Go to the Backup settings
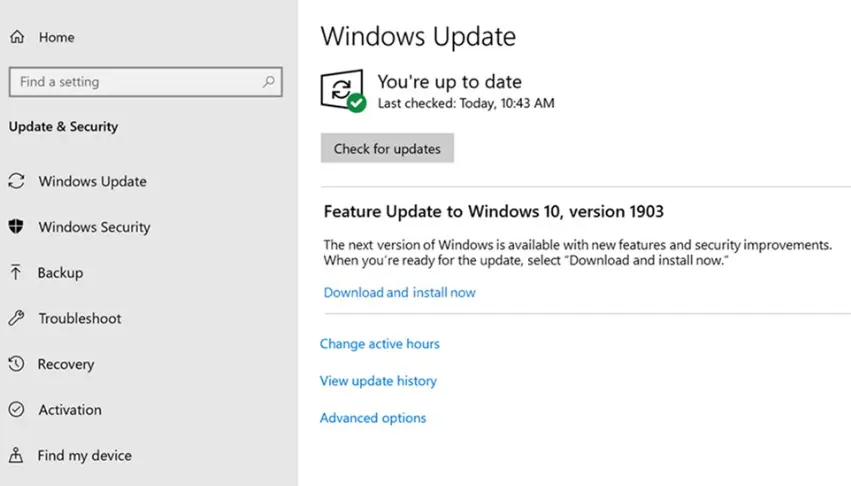Image resolution: width=851 pixels, height=486 pixels. pyautogui.click(x=60, y=272)
